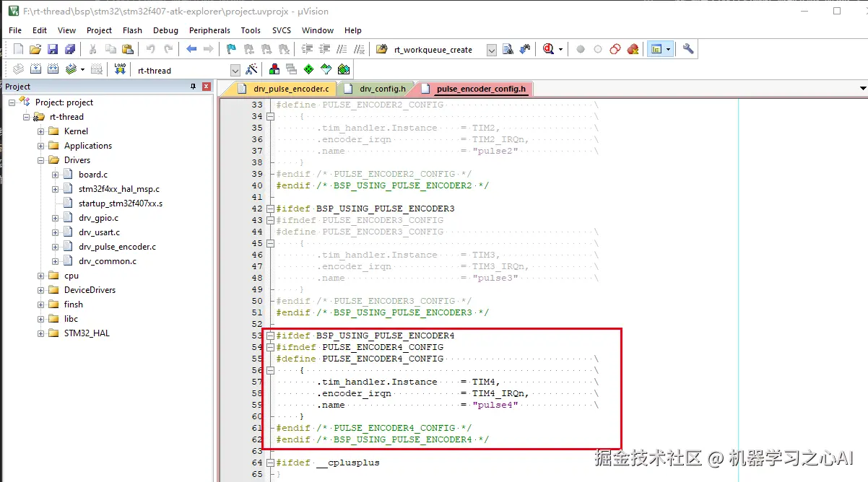Open Manage Project Items colored blocks icon
This screenshot has height=482, width=868.
(x=274, y=69)
